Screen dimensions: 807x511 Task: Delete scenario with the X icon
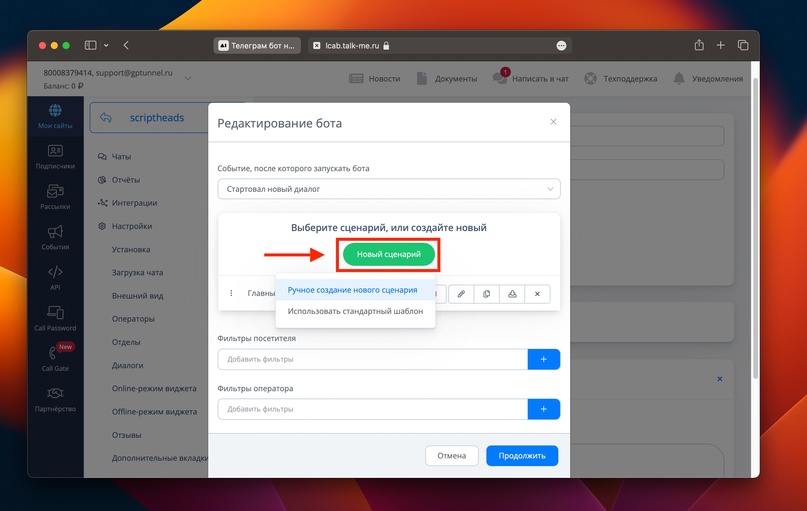click(537, 294)
